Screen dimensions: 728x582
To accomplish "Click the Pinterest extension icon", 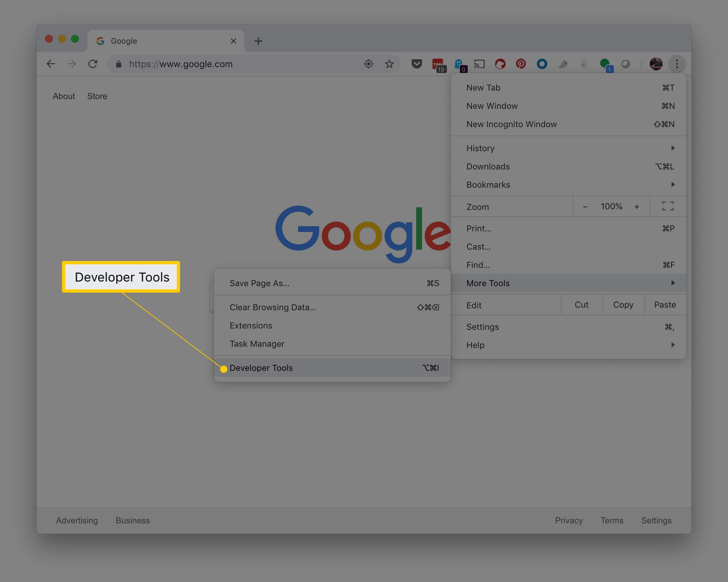I will coord(521,64).
